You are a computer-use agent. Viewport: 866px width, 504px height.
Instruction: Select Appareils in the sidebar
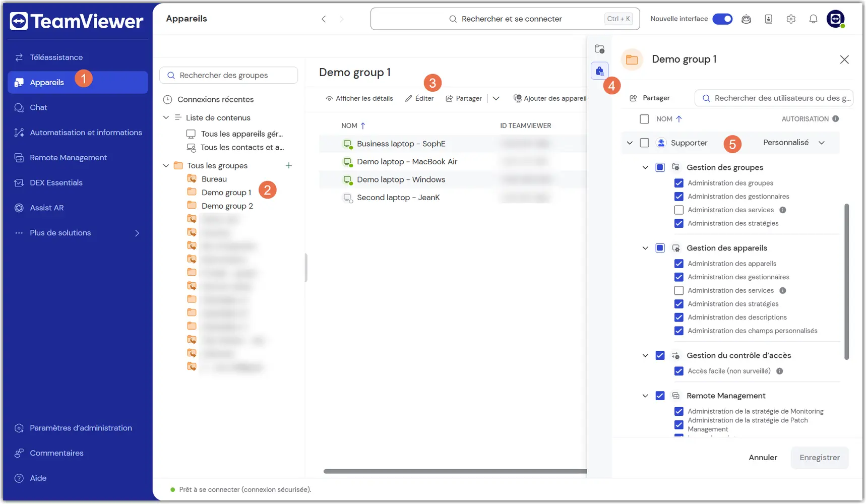(x=78, y=83)
